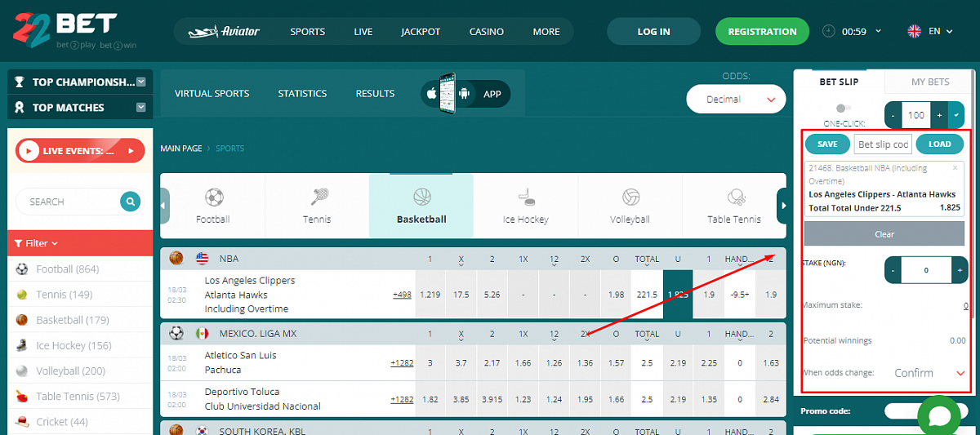
Task: Click the REGISTRATION button
Action: (x=762, y=32)
